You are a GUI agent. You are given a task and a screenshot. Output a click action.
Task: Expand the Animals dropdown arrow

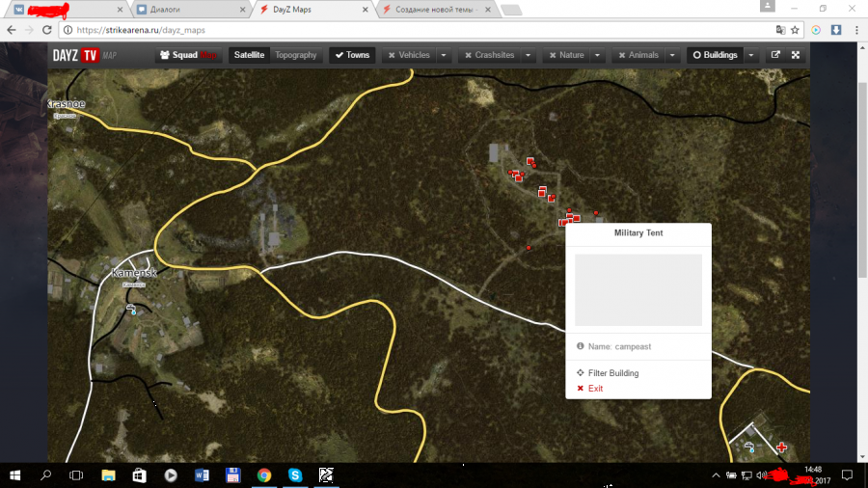click(672, 55)
